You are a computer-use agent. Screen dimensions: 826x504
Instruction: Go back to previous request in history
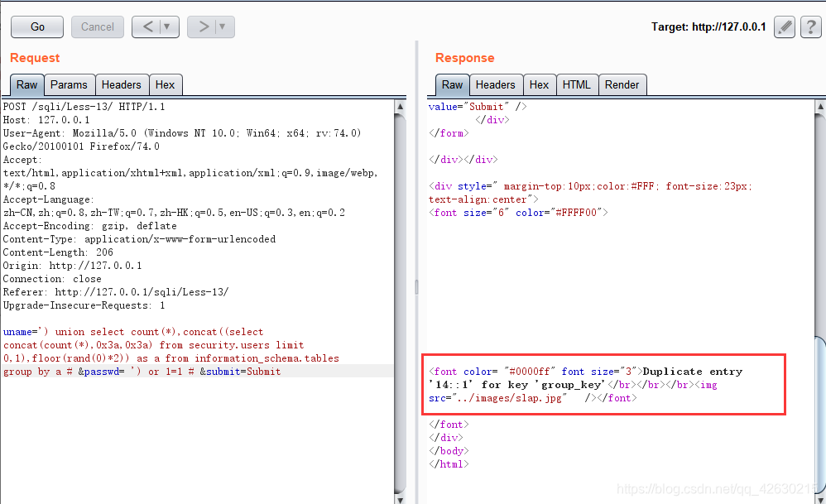(148, 26)
